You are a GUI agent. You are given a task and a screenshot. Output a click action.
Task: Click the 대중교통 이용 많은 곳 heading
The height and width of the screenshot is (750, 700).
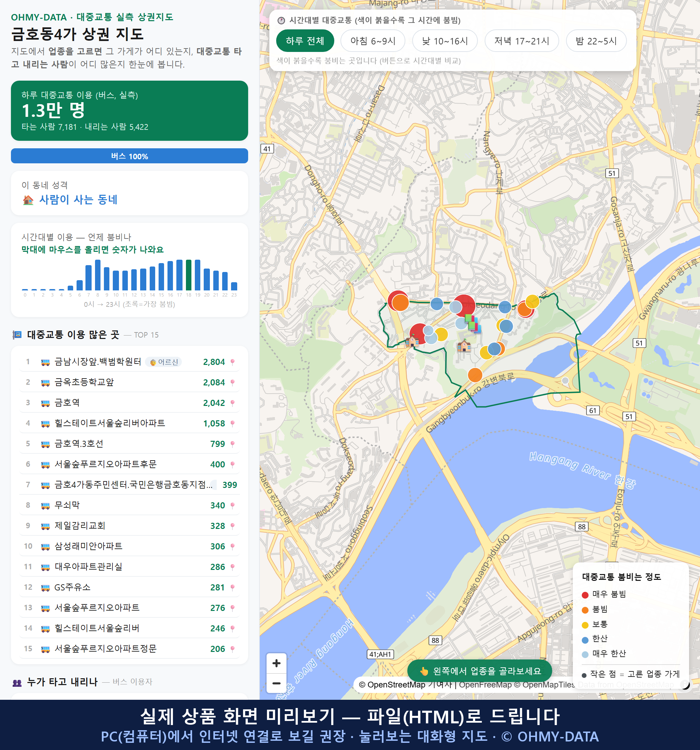coord(73,335)
